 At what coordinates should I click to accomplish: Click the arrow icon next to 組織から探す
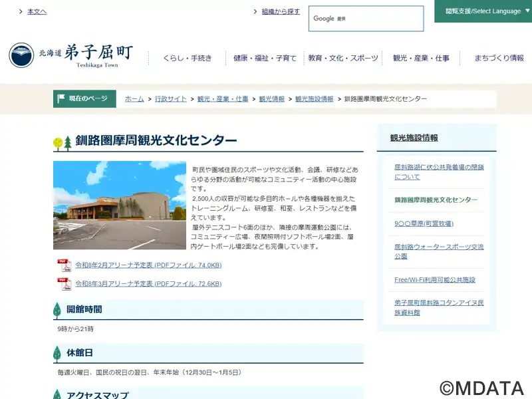256,12
